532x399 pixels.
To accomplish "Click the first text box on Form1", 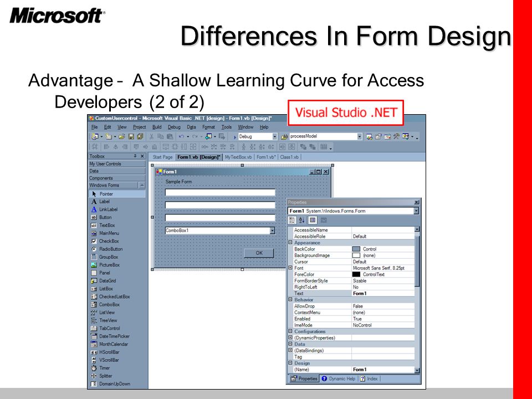I will coord(220,193).
